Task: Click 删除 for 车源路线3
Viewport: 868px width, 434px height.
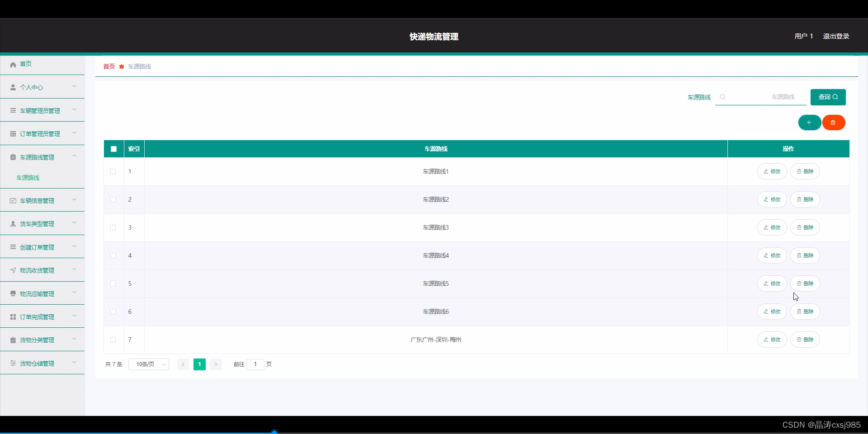Action: click(805, 227)
